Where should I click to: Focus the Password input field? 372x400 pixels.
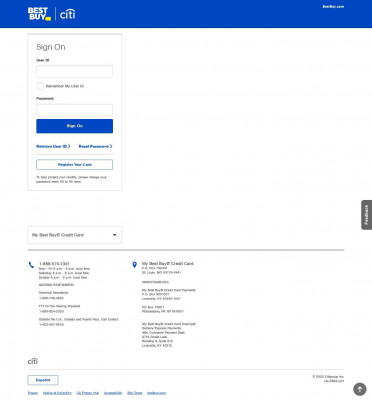pos(74,110)
